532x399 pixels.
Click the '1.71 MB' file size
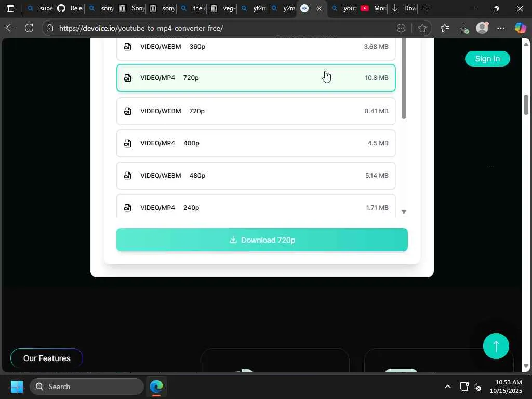pos(377,208)
